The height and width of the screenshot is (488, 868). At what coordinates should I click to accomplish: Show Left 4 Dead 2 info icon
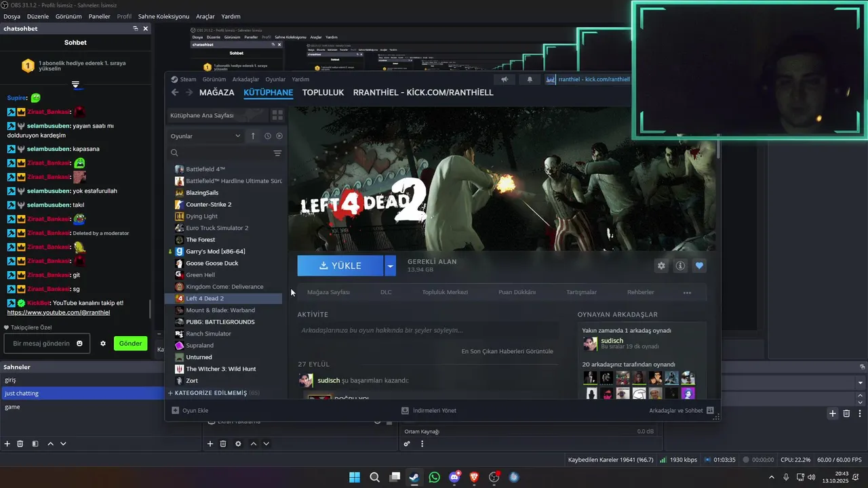point(680,266)
